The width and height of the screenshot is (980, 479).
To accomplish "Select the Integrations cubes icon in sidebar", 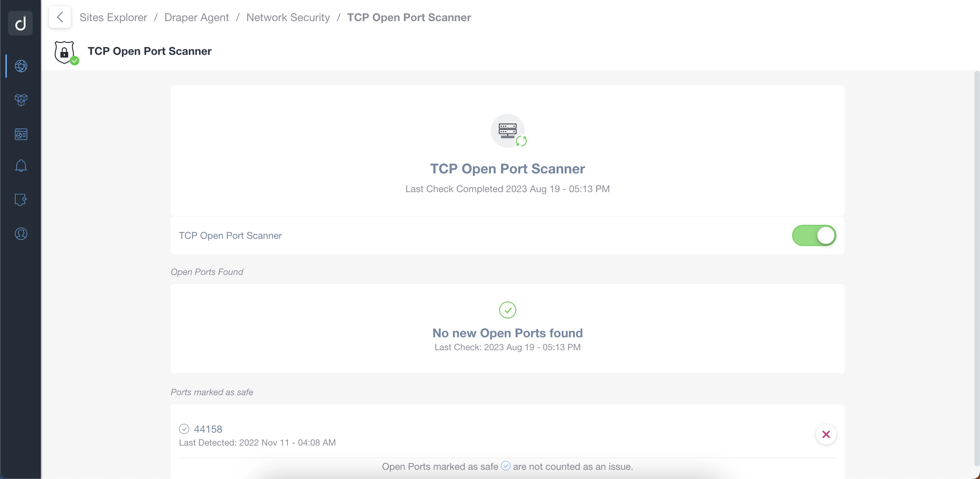I will [x=21, y=100].
